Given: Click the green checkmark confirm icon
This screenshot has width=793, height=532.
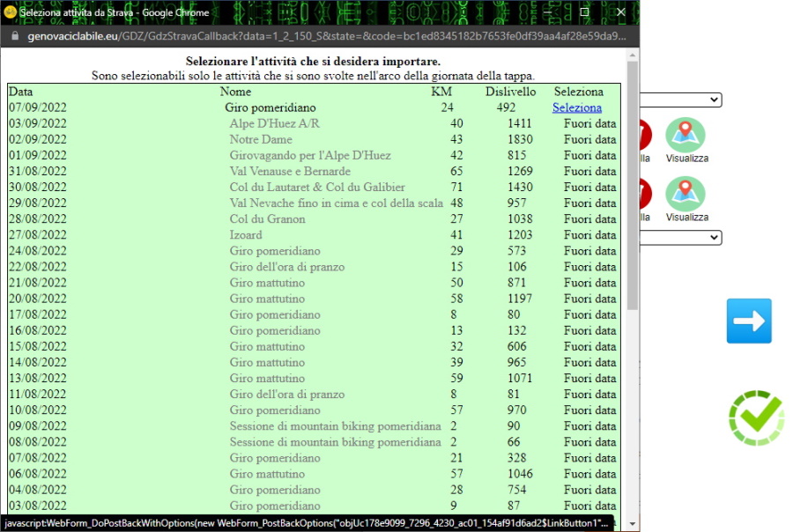Looking at the screenshot, I should pos(757,417).
